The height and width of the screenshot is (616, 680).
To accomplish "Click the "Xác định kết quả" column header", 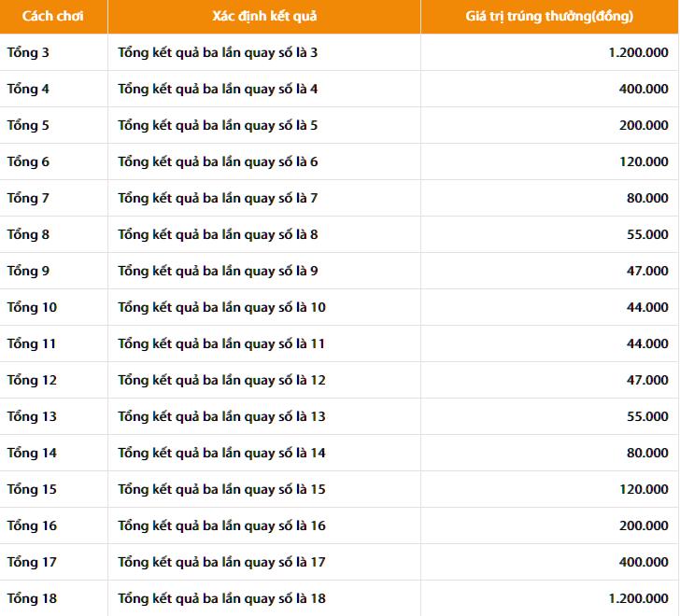I will pos(264,16).
